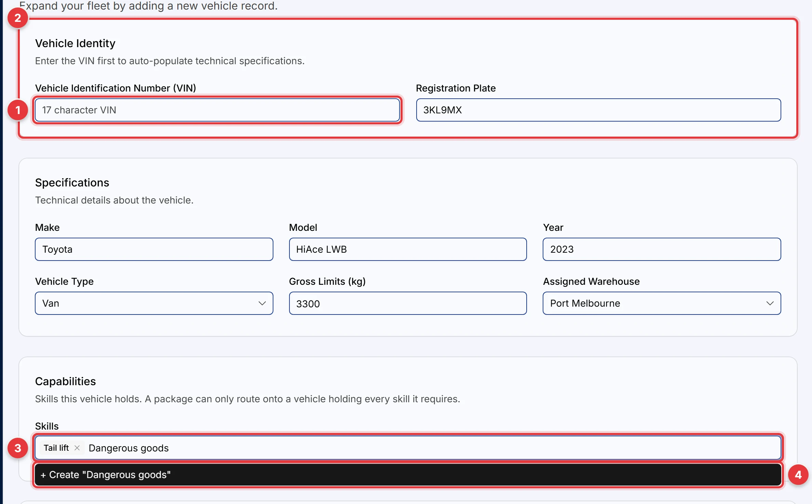Click the Make field containing Toyota

(154, 249)
